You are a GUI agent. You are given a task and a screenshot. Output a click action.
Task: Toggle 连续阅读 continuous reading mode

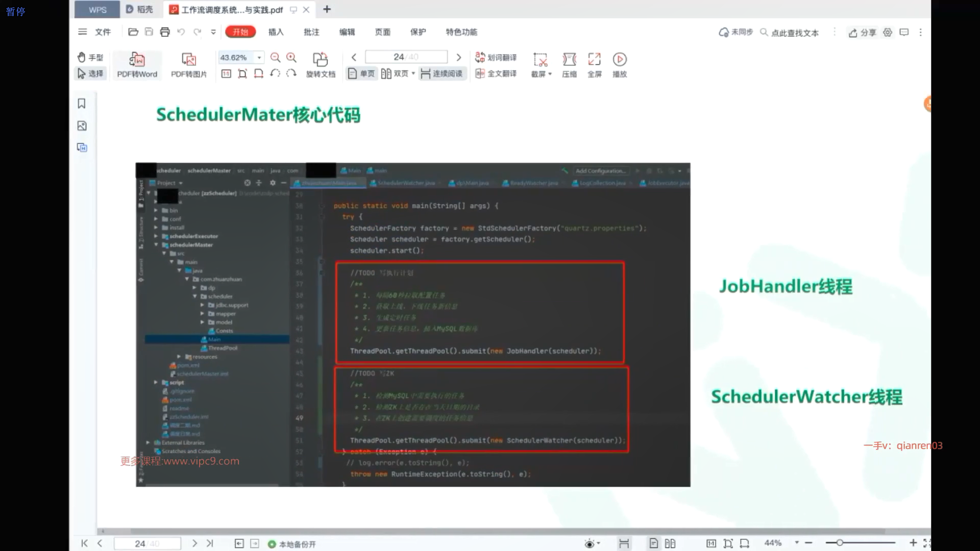(x=442, y=74)
